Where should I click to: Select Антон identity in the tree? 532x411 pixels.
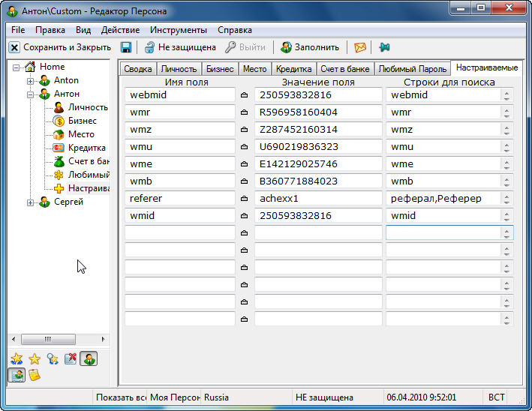tap(67, 94)
